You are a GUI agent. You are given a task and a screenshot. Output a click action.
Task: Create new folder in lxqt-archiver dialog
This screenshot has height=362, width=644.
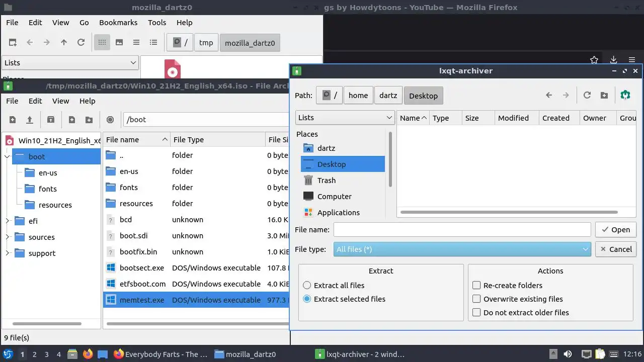(604, 95)
